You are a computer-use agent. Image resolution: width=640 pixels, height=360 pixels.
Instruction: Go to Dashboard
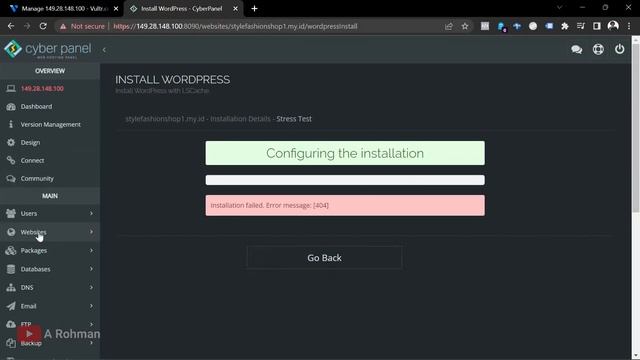tap(36, 107)
